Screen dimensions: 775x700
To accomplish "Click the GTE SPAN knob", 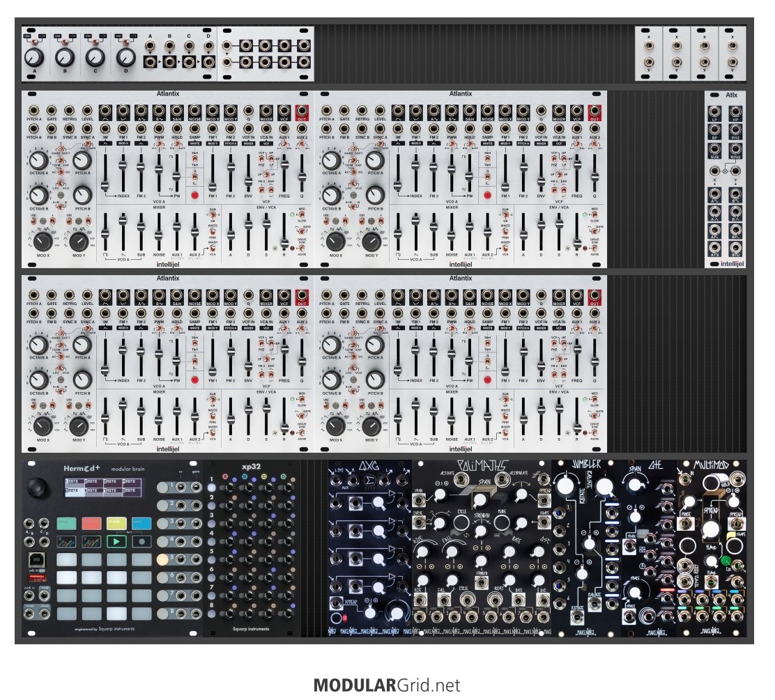I will click(635, 486).
